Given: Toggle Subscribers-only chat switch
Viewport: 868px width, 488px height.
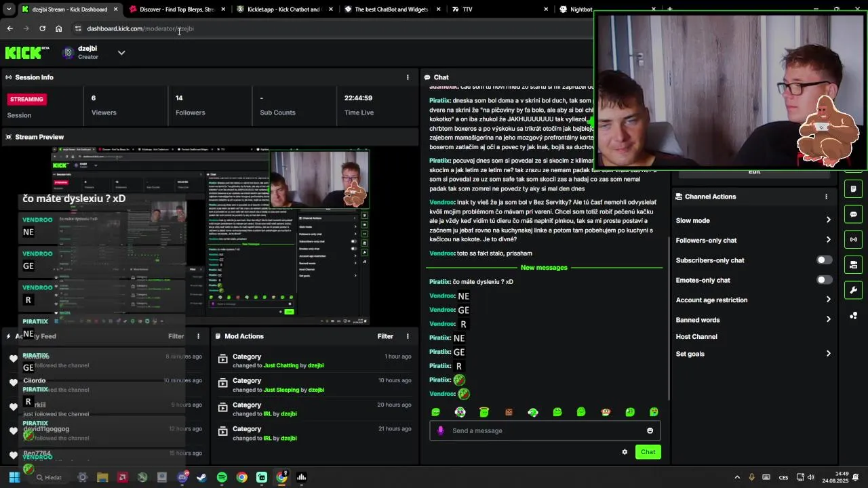Looking at the screenshot, I should [824, 260].
